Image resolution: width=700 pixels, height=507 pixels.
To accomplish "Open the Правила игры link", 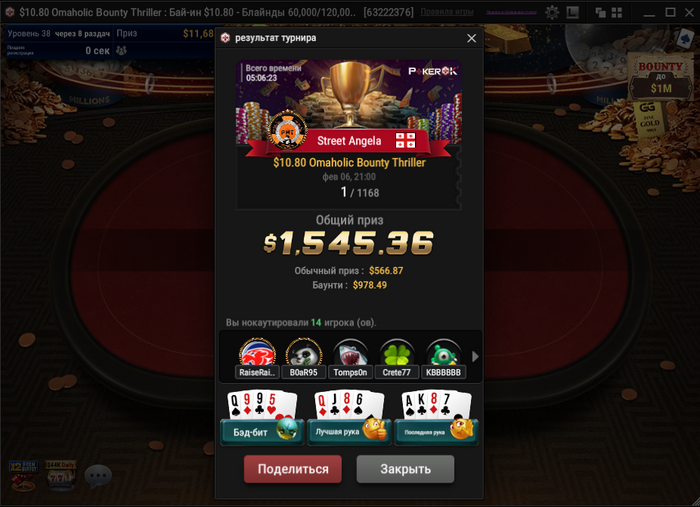I will pos(447,12).
